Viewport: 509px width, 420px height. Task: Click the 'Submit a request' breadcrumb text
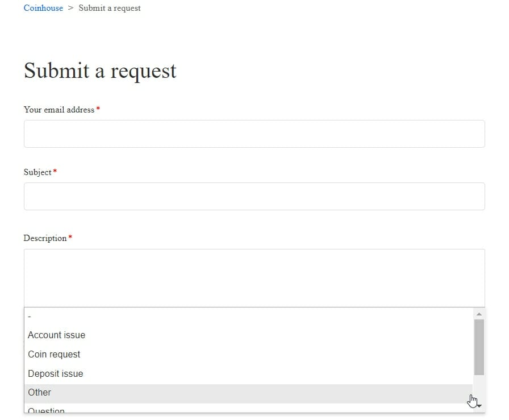(x=110, y=8)
